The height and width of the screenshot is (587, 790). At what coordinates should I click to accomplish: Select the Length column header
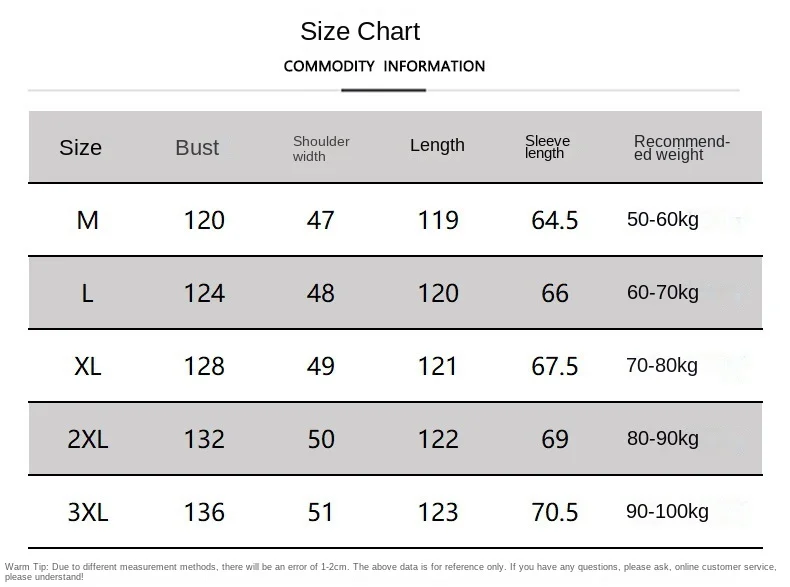pyautogui.click(x=437, y=146)
